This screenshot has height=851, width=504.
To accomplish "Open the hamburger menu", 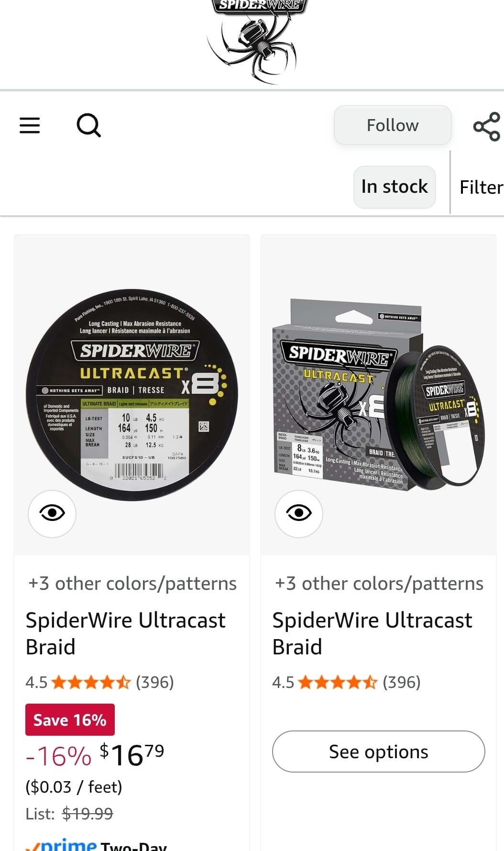I will point(30,125).
